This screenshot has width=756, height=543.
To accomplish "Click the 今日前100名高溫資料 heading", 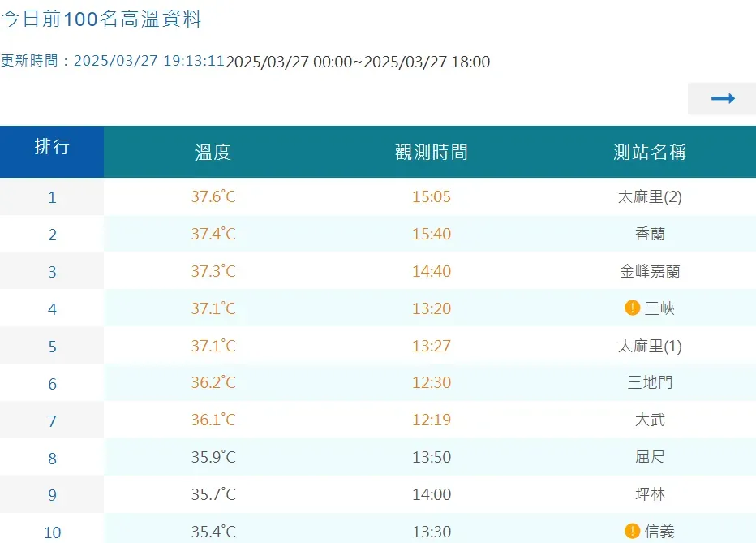I will [x=101, y=19].
